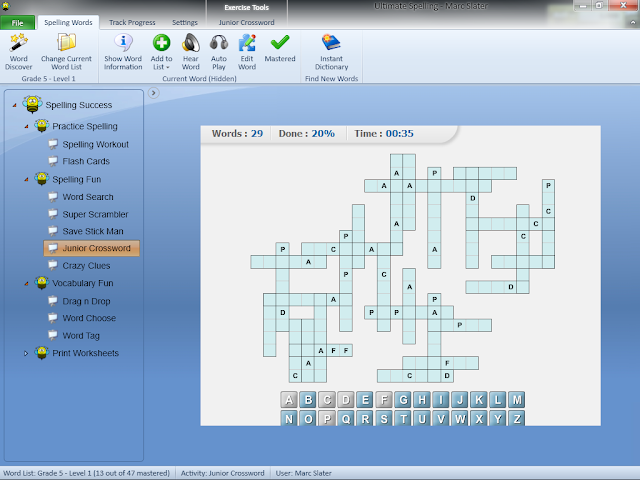Collapse the Spelling Fun tree group
Viewport: 640px width, 480px height.
tap(27, 179)
